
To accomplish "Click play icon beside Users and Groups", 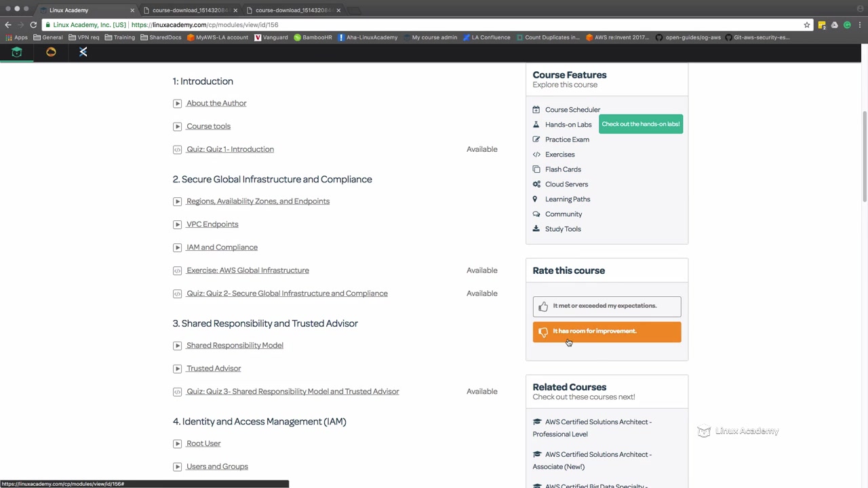I will [177, 467].
